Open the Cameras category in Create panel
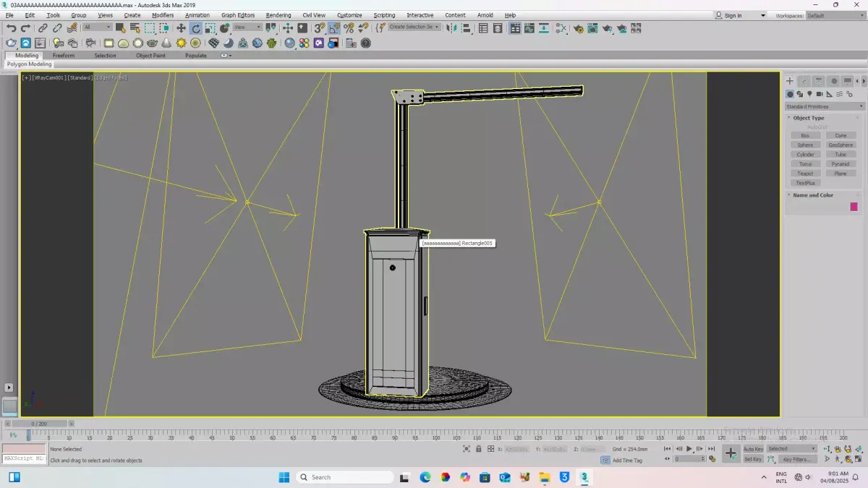 click(x=820, y=94)
